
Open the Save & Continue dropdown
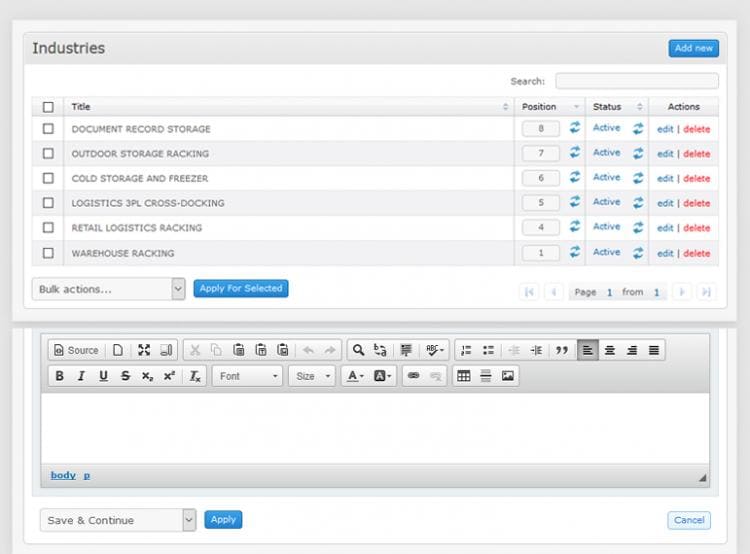click(118, 520)
